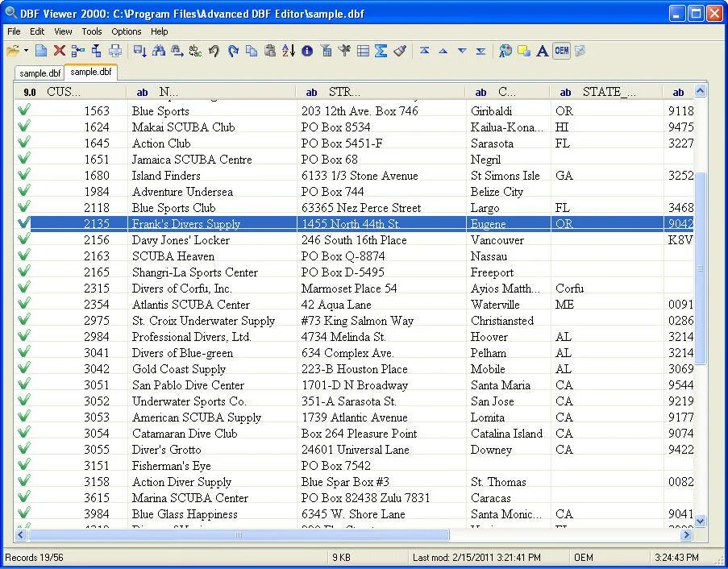Click the Open file folder icon
The height and width of the screenshot is (569, 728).
coord(13,51)
